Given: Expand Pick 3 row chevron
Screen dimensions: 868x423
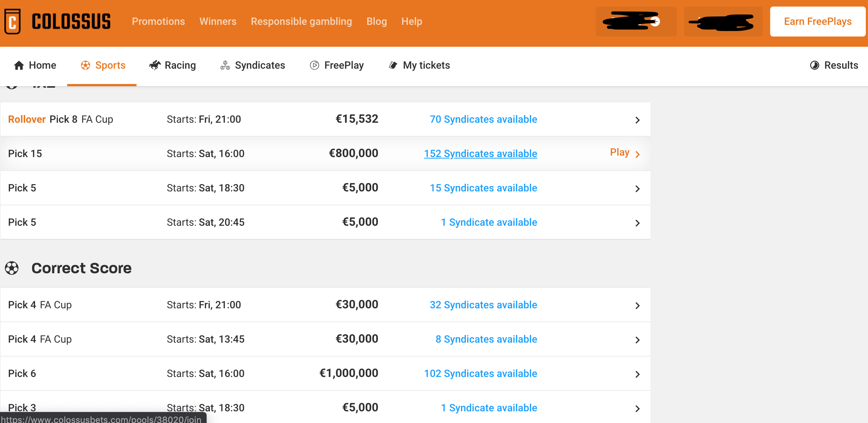Looking at the screenshot, I should tap(637, 408).
